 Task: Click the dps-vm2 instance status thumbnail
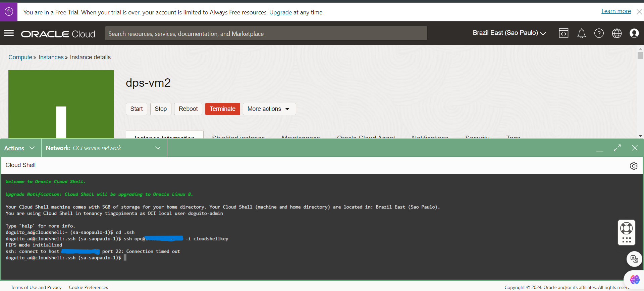click(61, 104)
